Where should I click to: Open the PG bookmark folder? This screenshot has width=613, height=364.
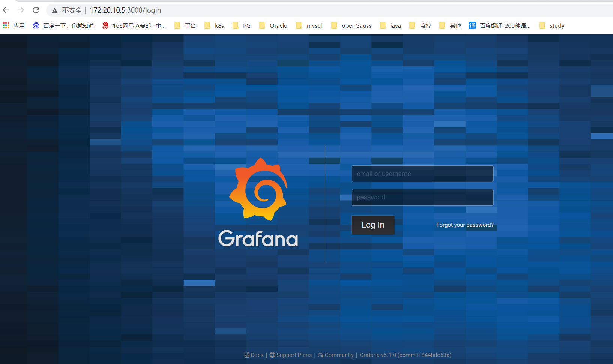[242, 25]
